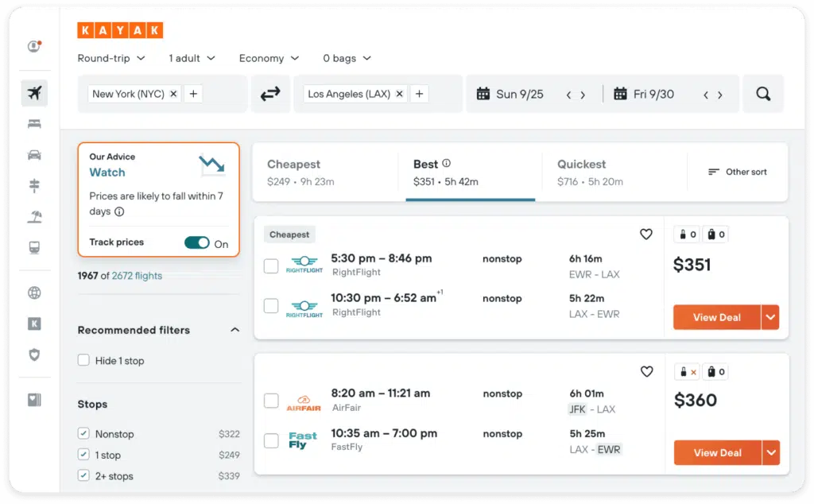The width and height of the screenshot is (814, 504).
Task: Open the 0 bags dropdown
Action: (x=347, y=58)
